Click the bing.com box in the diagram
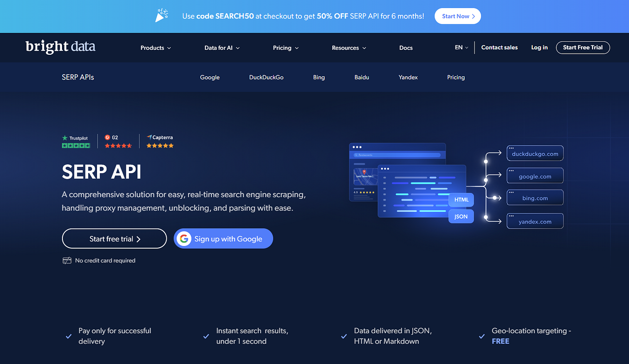The image size is (629, 364). (535, 197)
